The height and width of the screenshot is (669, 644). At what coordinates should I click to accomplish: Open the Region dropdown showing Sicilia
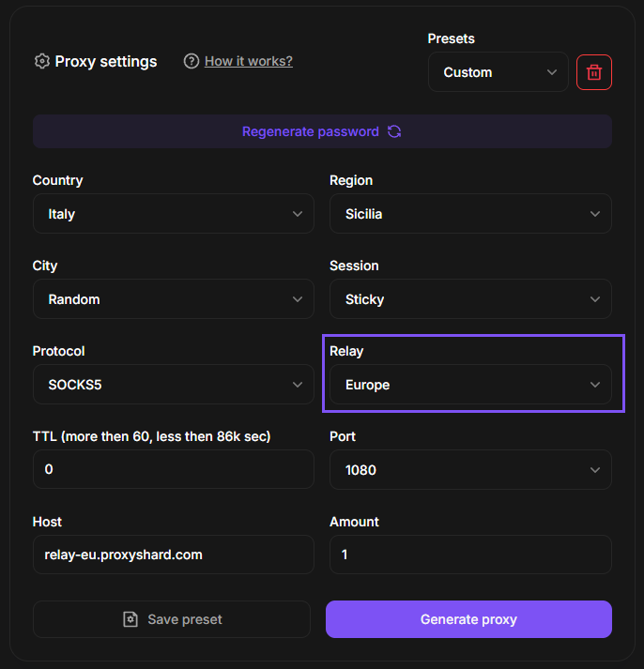pyautogui.click(x=470, y=214)
